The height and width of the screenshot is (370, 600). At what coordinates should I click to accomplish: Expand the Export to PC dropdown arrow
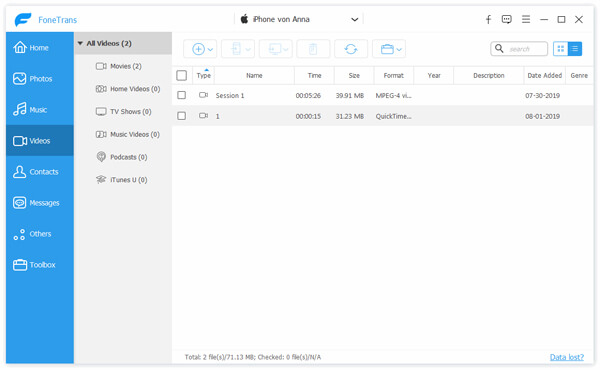coord(285,49)
